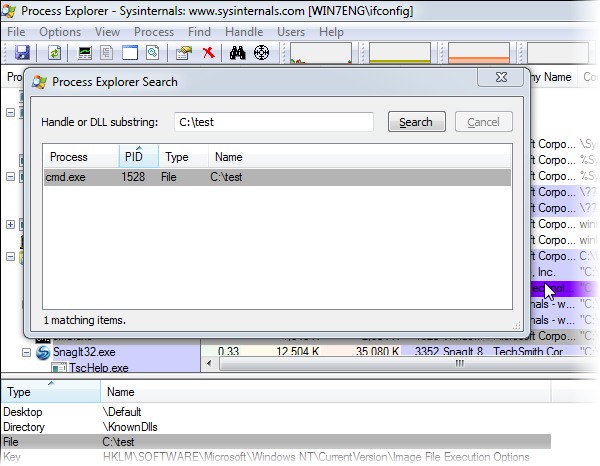
Task: Open the System Information graph icon
Action: [x=85, y=53]
